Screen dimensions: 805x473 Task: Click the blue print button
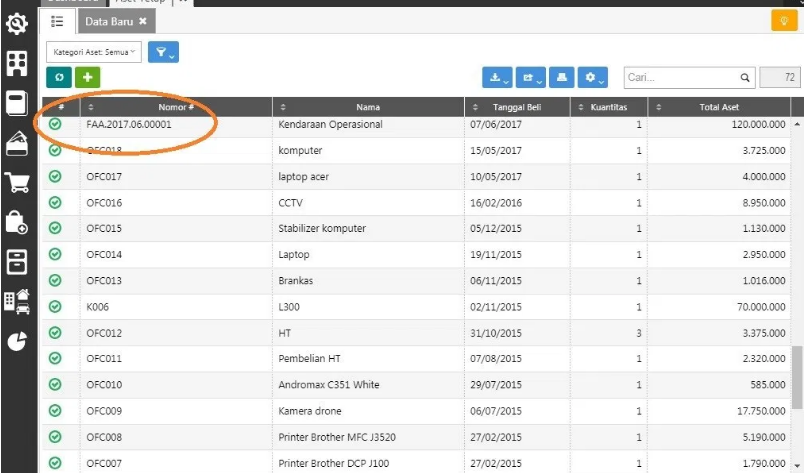(563, 77)
